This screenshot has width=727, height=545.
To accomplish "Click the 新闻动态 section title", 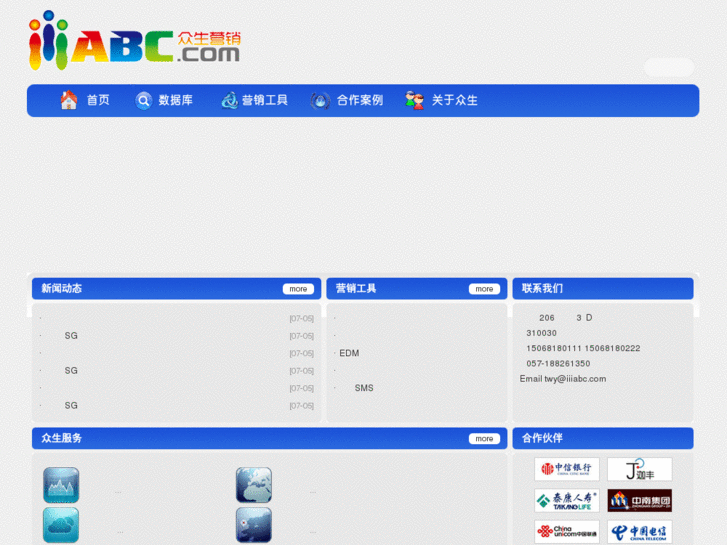I will point(62,289).
